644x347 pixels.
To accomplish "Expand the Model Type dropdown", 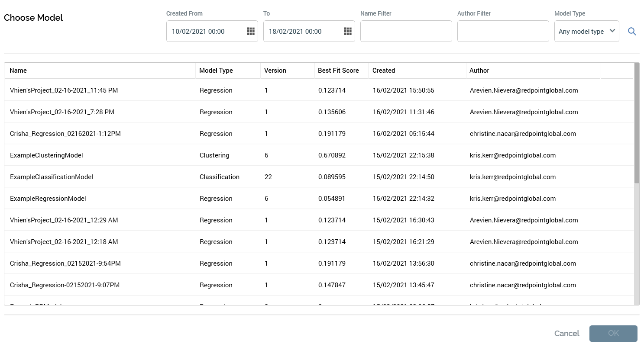I will point(586,31).
